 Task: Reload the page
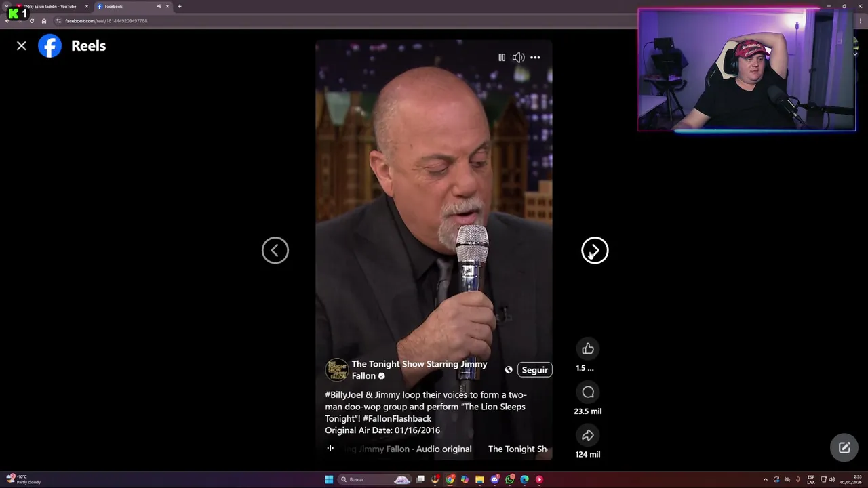pyautogui.click(x=31, y=20)
